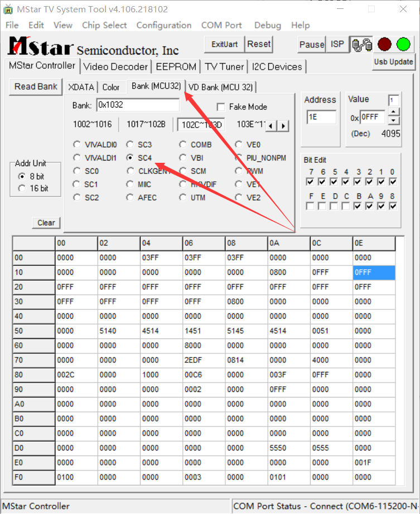Select the UTM bank radio button
This screenshot has height=514, width=420.
click(x=182, y=198)
